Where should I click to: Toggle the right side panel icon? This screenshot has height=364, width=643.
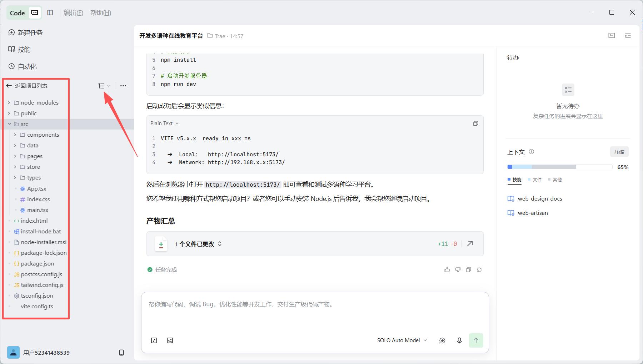628,36
